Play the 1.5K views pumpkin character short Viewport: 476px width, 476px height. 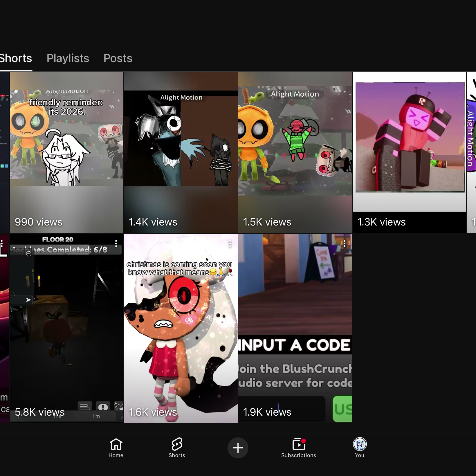tap(295, 152)
